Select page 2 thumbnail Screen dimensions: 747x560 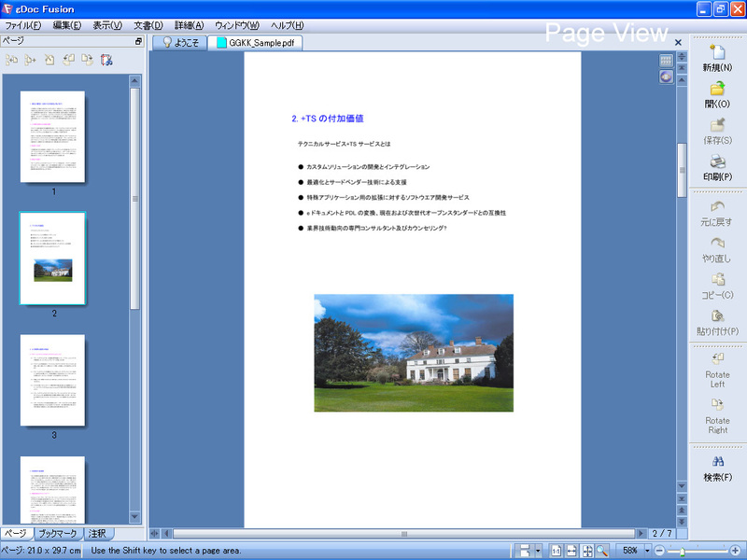click(x=52, y=259)
